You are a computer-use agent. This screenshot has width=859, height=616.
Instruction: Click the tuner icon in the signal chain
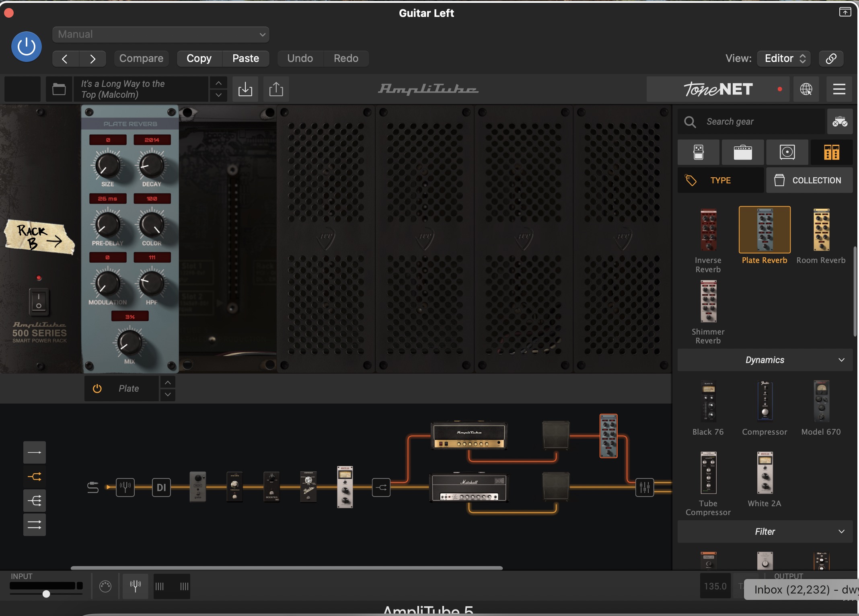pyautogui.click(x=125, y=487)
